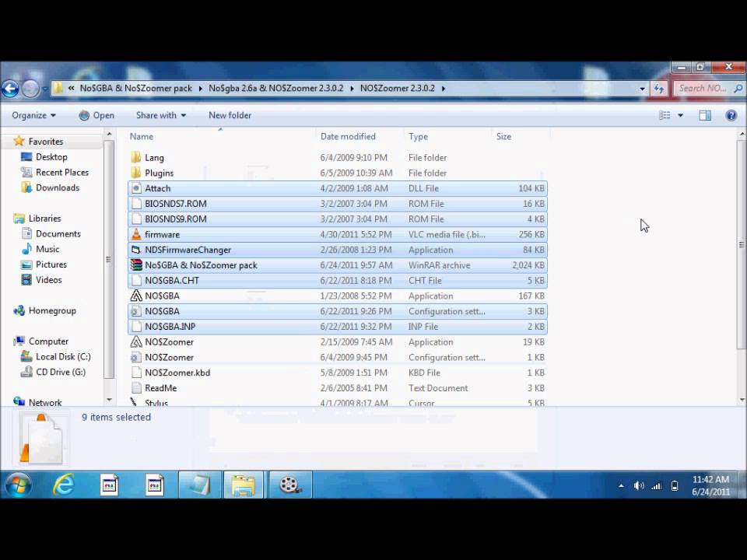Click the Open toolbar button
Image resolution: width=747 pixels, height=560 pixels.
pos(96,115)
